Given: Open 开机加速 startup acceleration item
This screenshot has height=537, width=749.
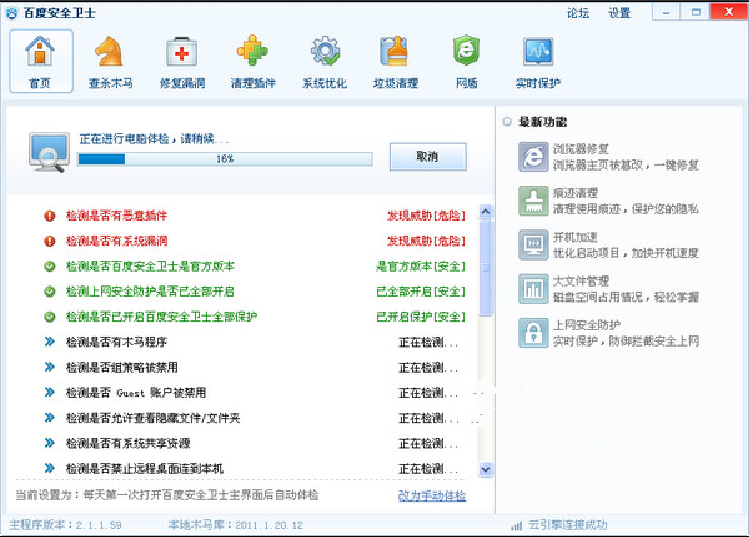Looking at the screenshot, I should click(608, 245).
